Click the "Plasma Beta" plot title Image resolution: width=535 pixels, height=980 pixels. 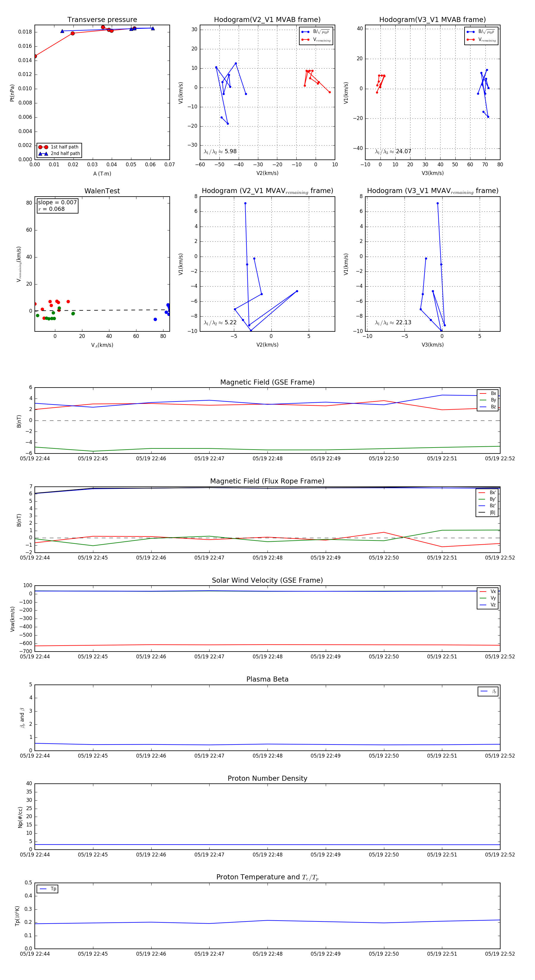pos(267,679)
